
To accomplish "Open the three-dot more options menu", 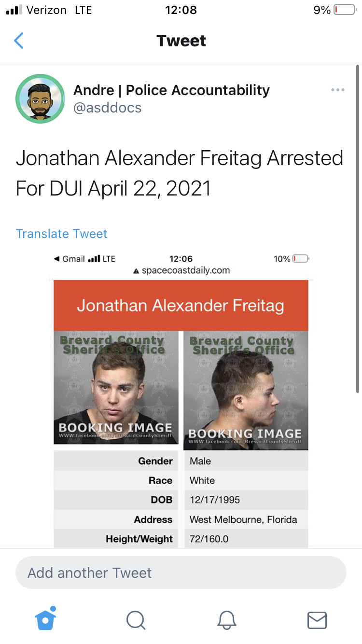I will pos(338,90).
